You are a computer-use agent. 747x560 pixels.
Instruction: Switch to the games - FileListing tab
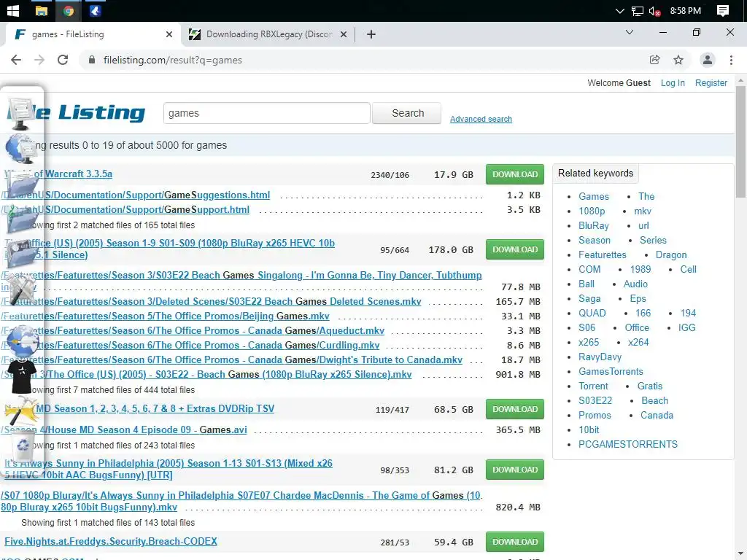click(90, 34)
